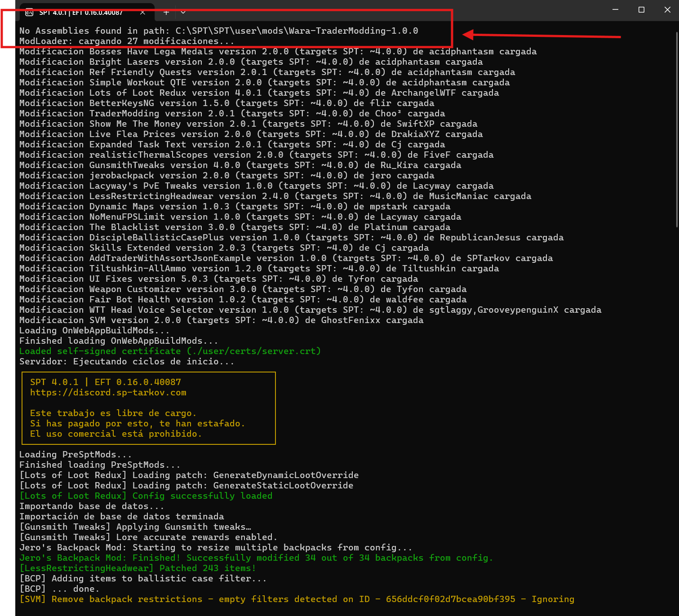Click the 'Si has pagado por esto' text

click(138, 423)
